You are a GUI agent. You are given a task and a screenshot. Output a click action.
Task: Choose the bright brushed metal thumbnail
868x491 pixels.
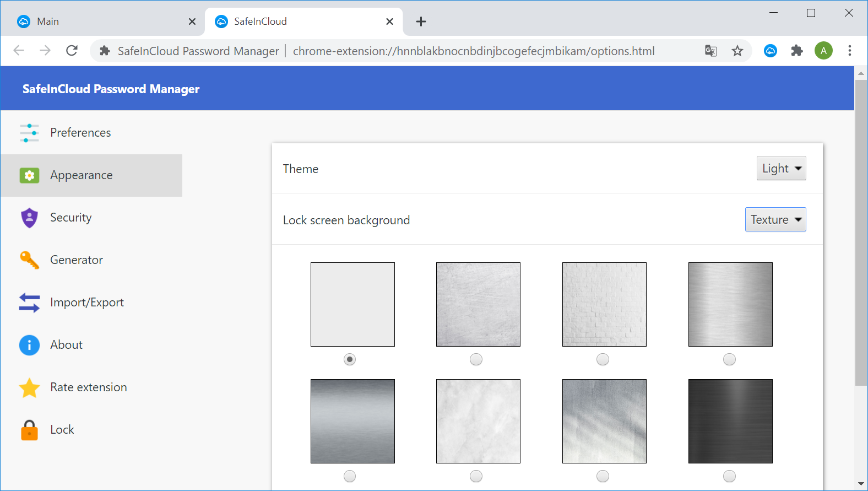(x=730, y=304)
